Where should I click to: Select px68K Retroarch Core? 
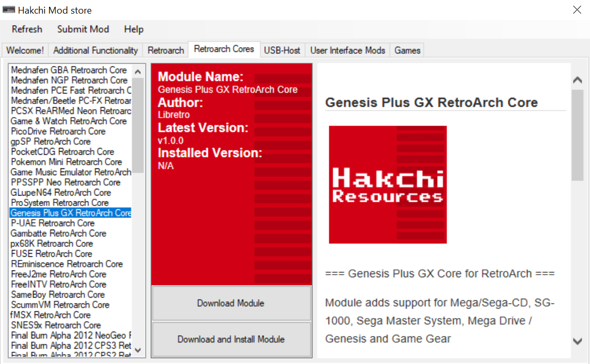pyautogui.click(x=70, y=244)
